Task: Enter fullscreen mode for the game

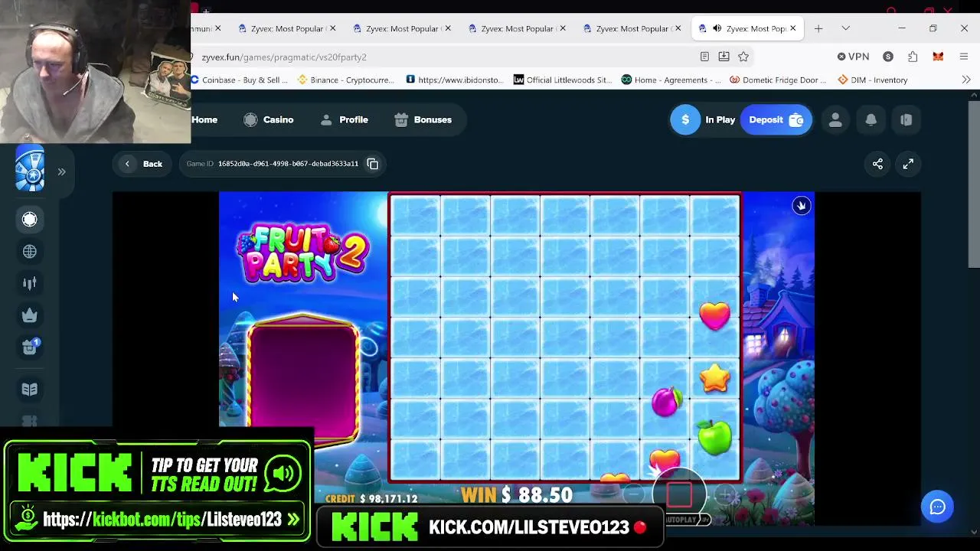Action: tap(908, 164)
